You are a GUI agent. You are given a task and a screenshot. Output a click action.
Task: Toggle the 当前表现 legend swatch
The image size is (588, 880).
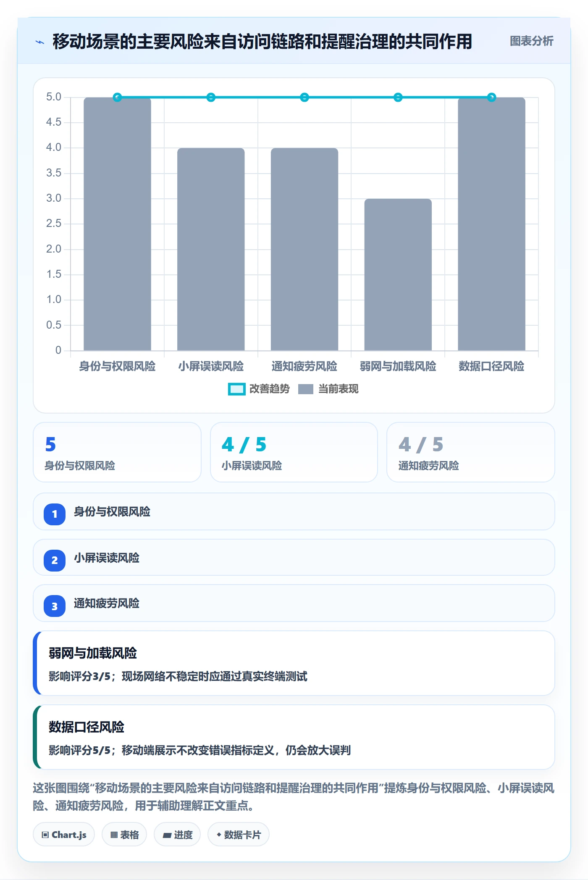306,389
